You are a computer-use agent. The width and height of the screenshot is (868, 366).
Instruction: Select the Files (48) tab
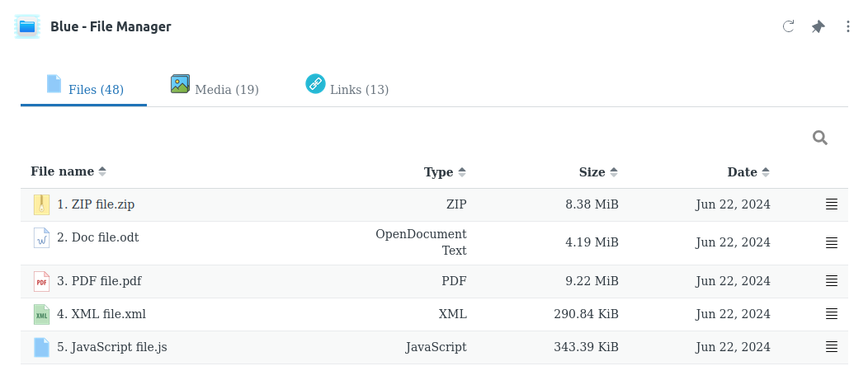pos(84,88)
